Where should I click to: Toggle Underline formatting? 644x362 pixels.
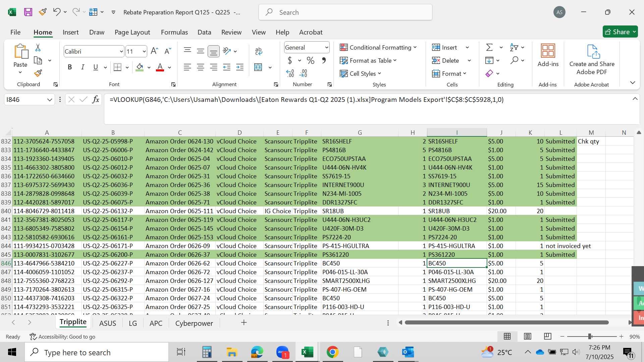click(96, 67)
